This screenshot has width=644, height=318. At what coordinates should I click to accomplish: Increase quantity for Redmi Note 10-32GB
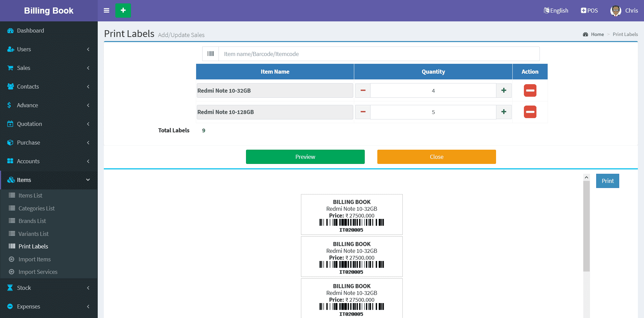tap(504, 91)
